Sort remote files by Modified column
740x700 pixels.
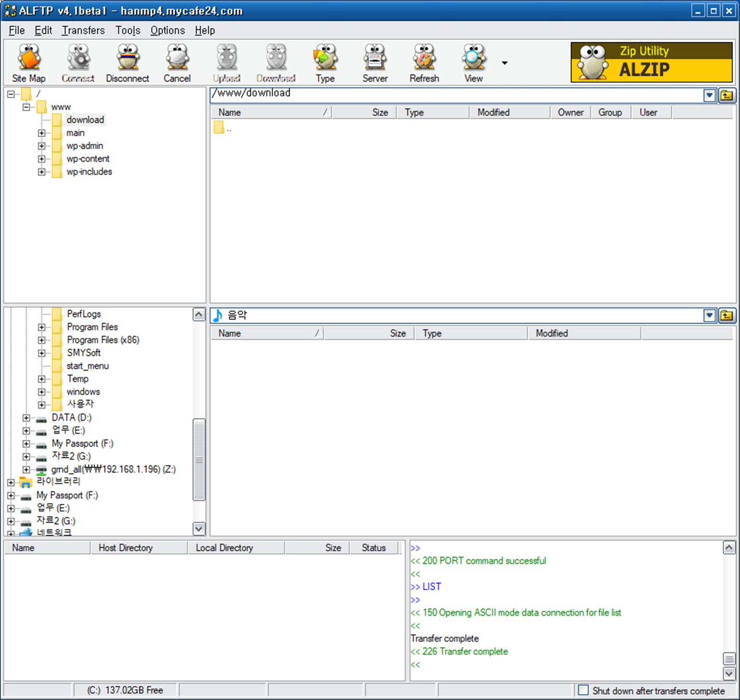pyautogui.click(x=510, y=112)
